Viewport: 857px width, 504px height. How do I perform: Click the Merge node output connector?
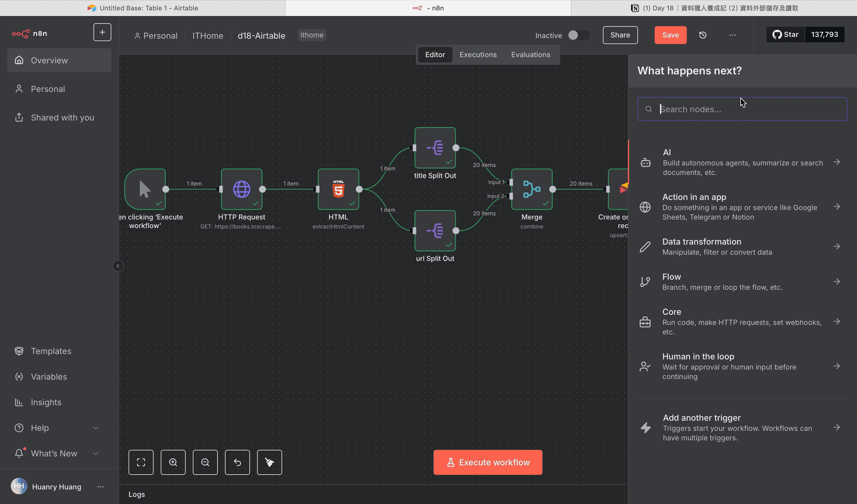553,189
